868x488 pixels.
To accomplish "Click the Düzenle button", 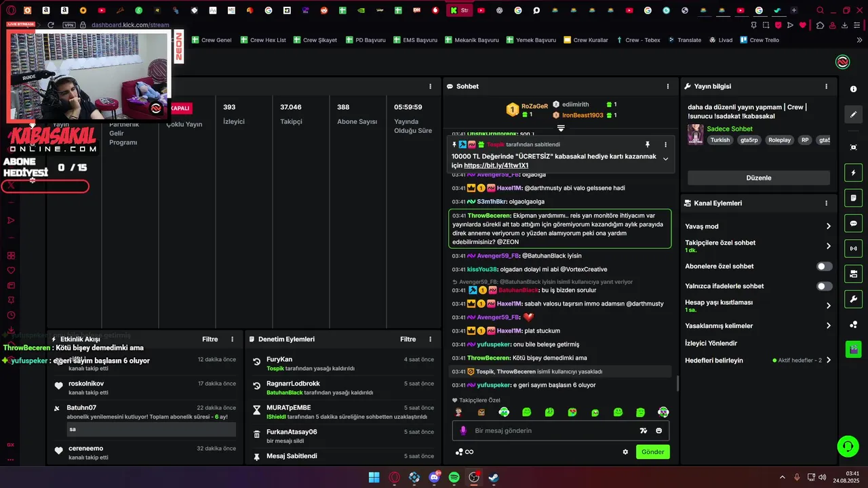I will [x=759, y=178].
